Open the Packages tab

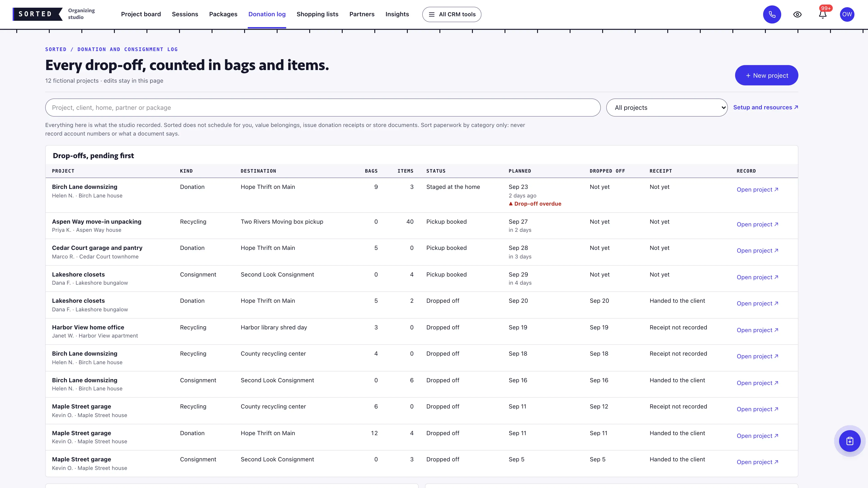click(223, 14)
